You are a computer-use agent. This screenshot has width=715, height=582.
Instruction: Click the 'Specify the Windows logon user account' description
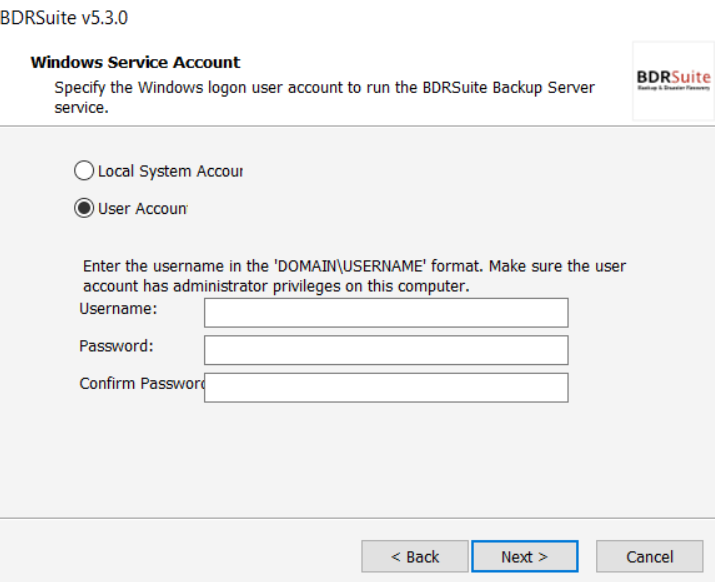pyautogui.click(x=324, y=97)
